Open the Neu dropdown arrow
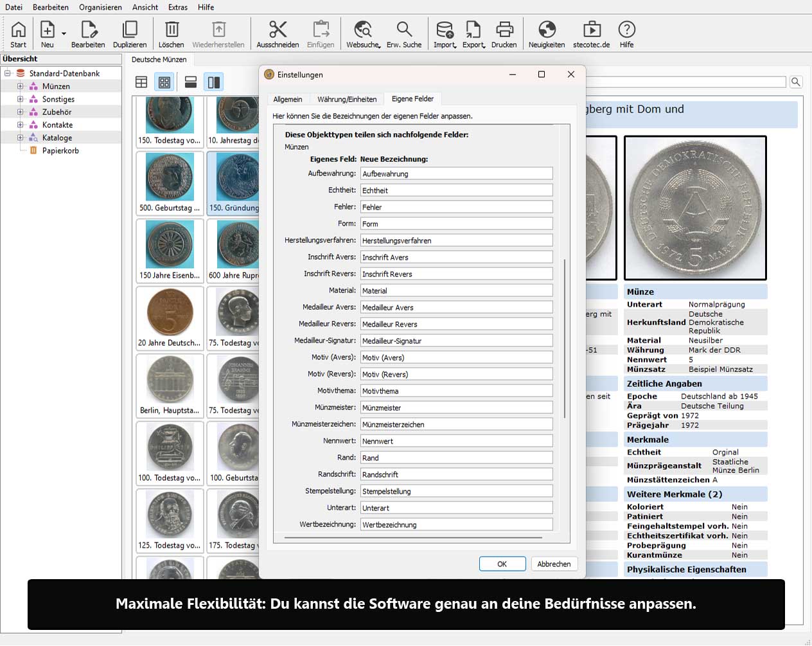812x646 pixels. click(x=64, y=33)
